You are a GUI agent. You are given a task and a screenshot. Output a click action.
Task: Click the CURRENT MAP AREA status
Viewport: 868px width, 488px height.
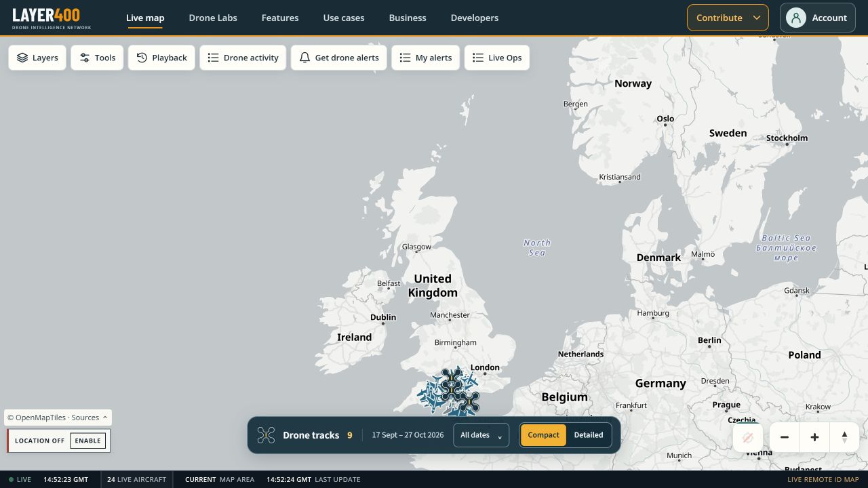point(220,479)
